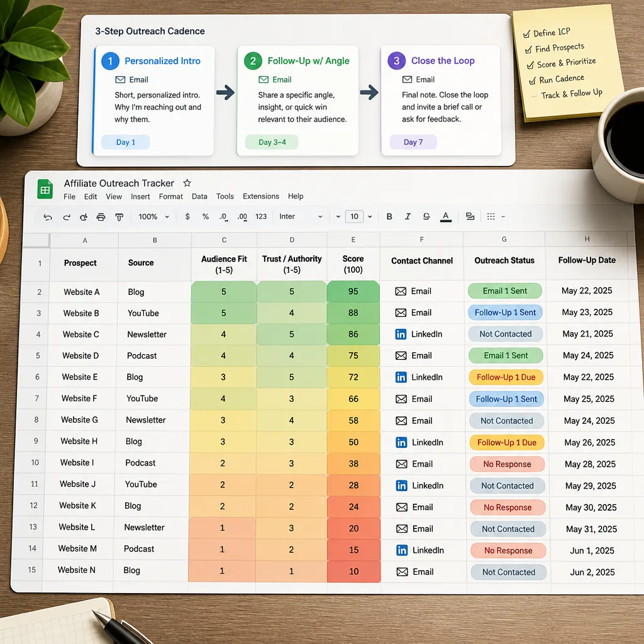Format as percent with the % icon
This screenshot has height=644, width=644.
206,216
